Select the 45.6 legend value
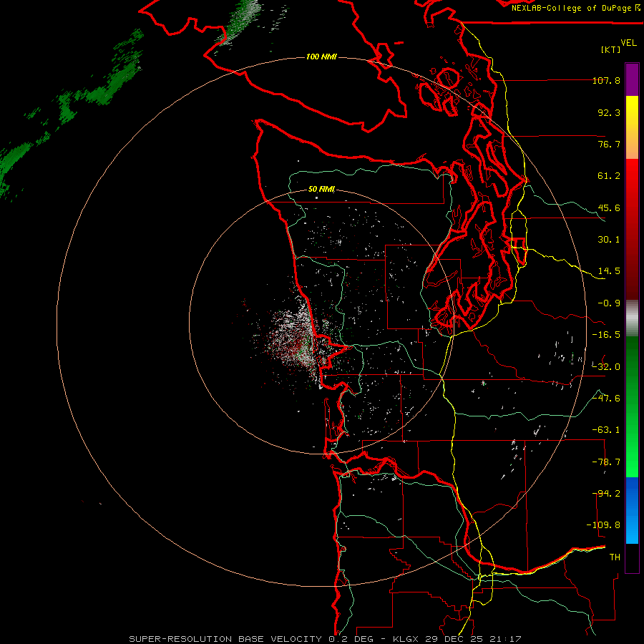 (609, 208)
